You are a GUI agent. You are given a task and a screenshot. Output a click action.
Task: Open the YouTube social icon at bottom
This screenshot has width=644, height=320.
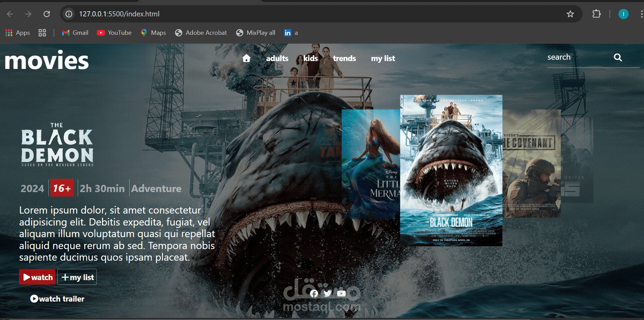[341, 293]
